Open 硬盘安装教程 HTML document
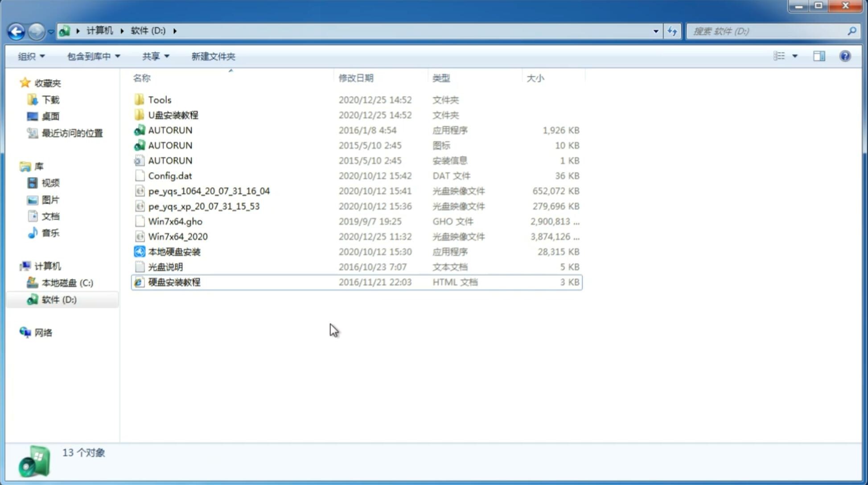This screenshot has width=868, height=485. 174,282
